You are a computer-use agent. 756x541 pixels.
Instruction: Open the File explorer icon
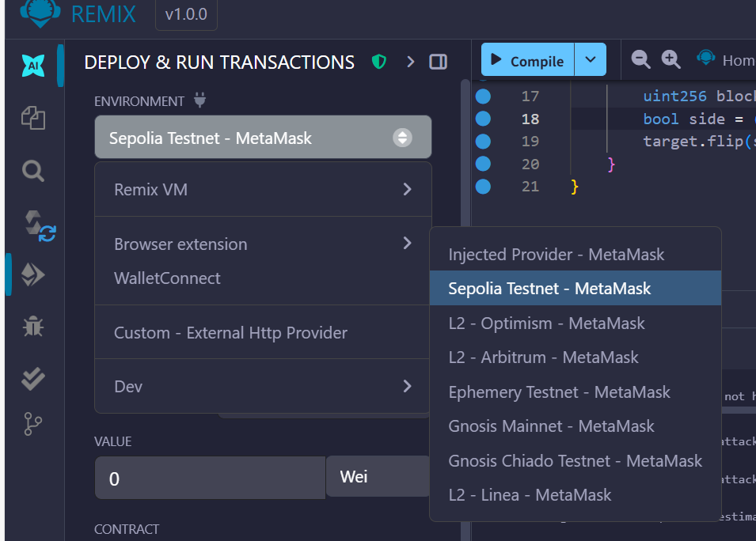pos(33,118)
